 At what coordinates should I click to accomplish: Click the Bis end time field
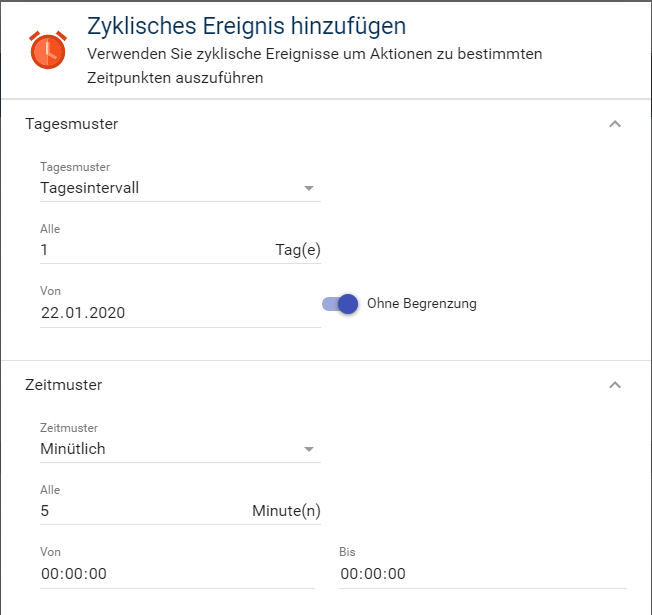click(480, 574)
